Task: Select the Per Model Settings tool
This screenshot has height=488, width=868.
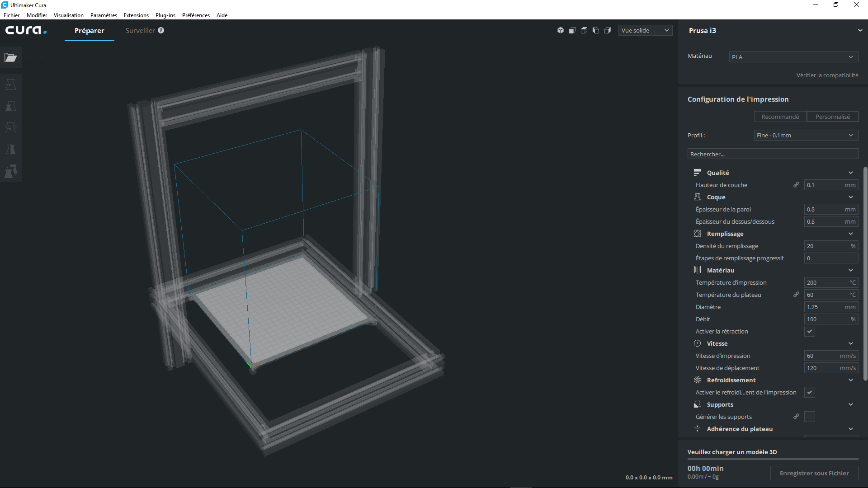Action: coord(11,171)
